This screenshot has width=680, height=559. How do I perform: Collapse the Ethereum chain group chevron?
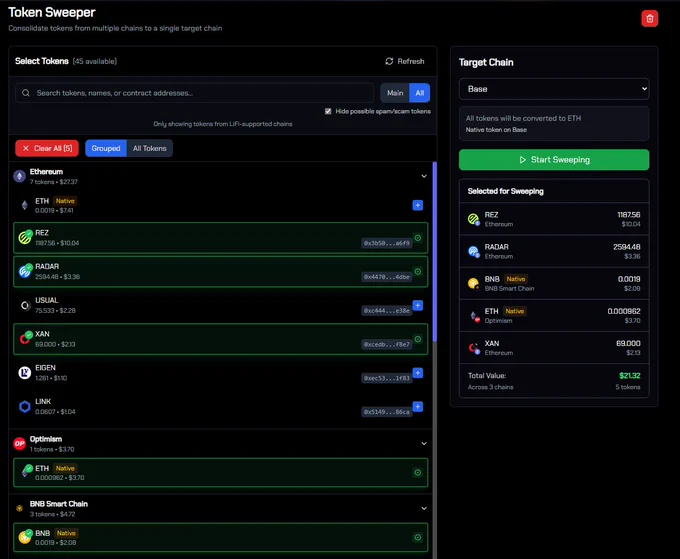tap(424, 176)
